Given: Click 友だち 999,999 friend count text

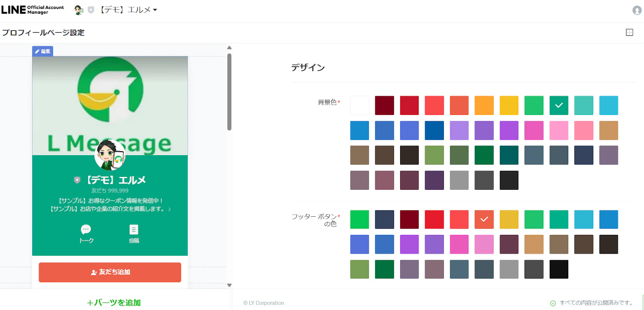Looking at the screenshot, I should pyautogui.click(x=110, y=191).
